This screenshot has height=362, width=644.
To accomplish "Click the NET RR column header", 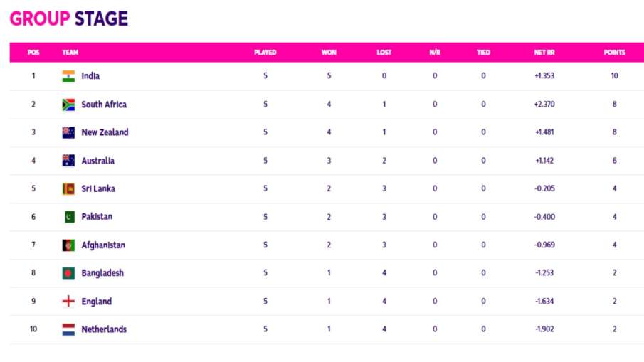I will 544,53.
